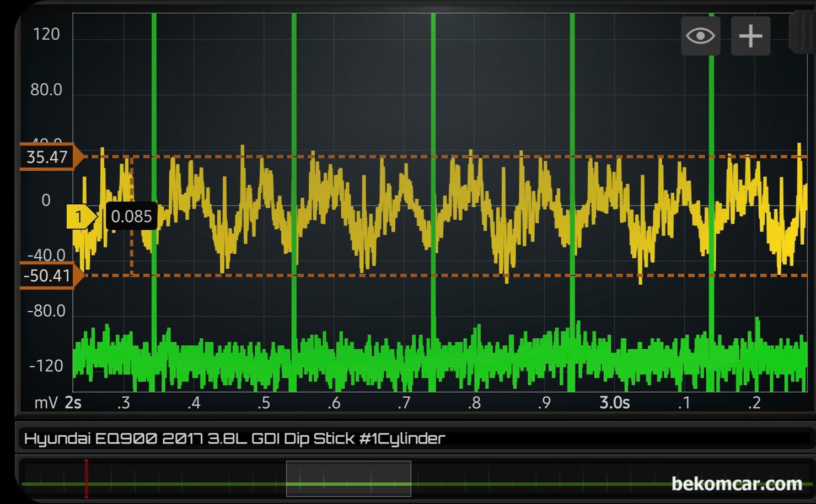This screenshot has width=816, height=504.
Task: Open the bekomcar.com link
Action: coord(737,484)
